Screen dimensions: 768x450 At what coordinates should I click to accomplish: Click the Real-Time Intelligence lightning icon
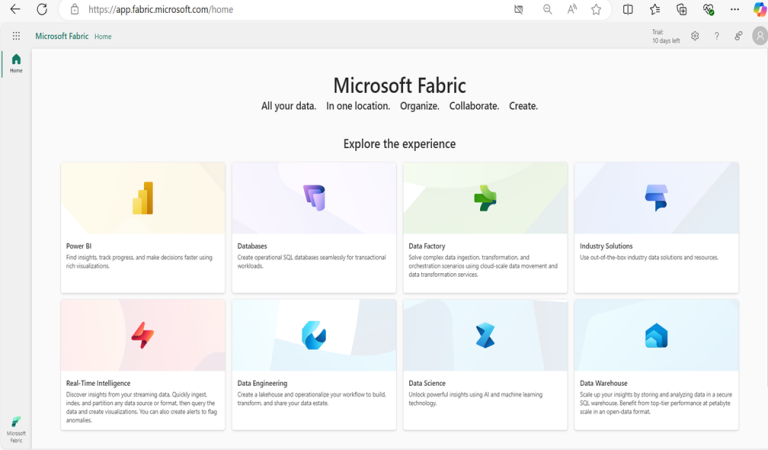pyautogui.click(x=143, y=335)
